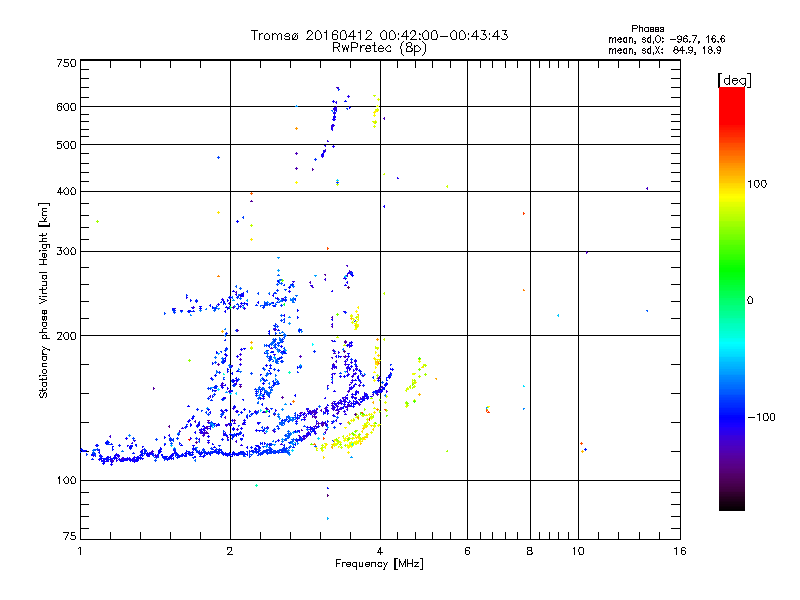The height and width of the screenshot is (600, 800).
Task: Click the '[deg]' colorbar unit label
Action: [734, 80]
